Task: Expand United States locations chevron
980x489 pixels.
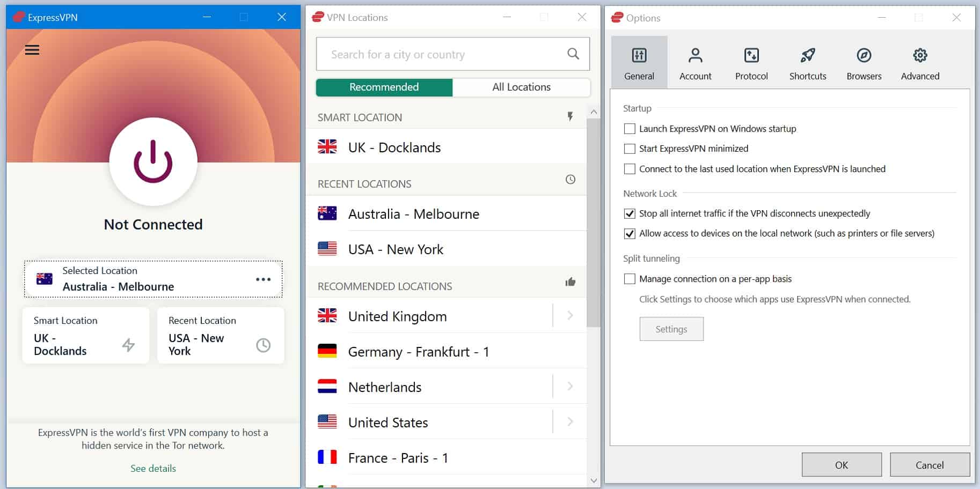Action: [570, 422]
